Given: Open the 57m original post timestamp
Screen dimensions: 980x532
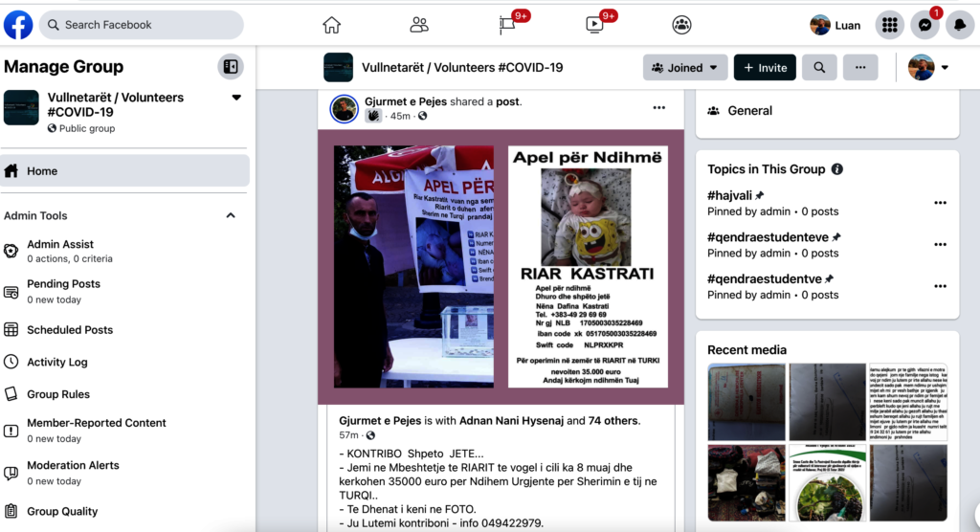Looking at the screenshot, I should coord(348,435).
